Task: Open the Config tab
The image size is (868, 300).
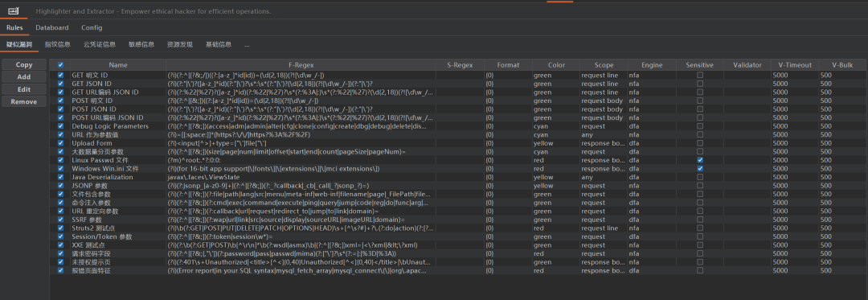Action: tap(92, 27)
